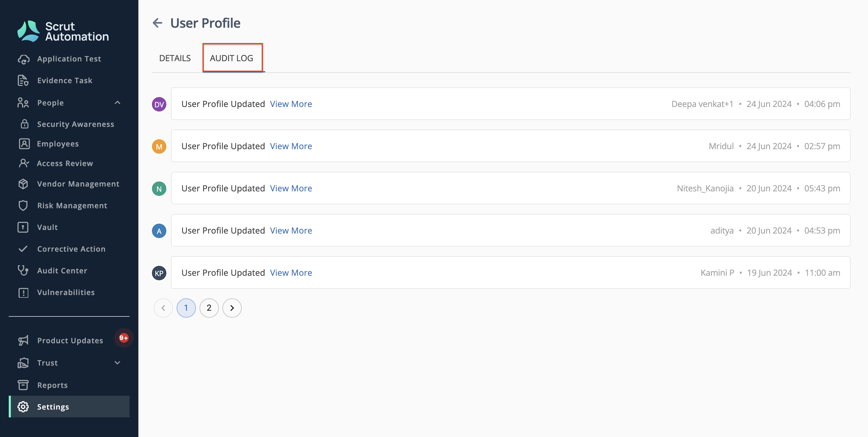
Task: Select the AUDIT LOG tab
Action: pyautogui.click(x=231, y=58)
